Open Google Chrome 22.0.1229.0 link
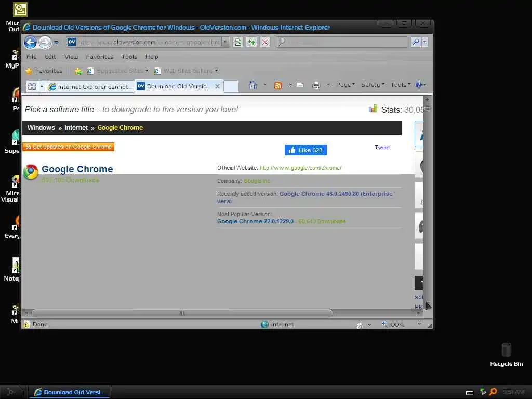The image size is (532, 399). (255, 221)
